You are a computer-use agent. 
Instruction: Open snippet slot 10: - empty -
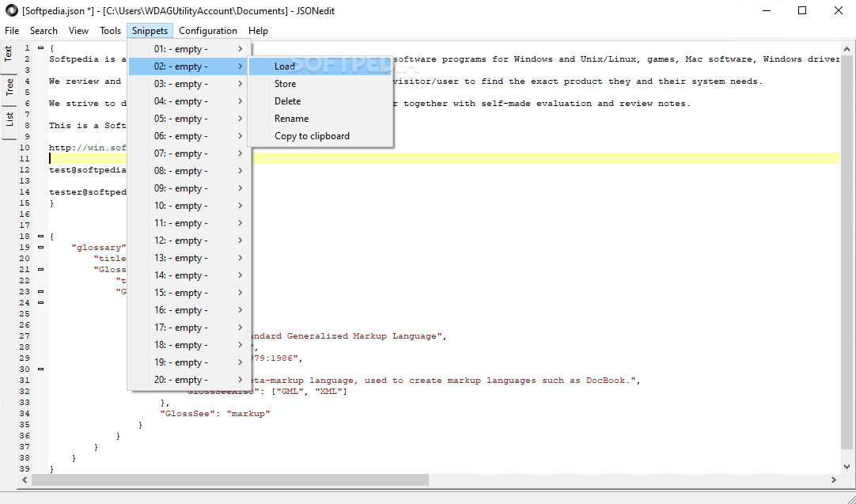tap(189, 206)
